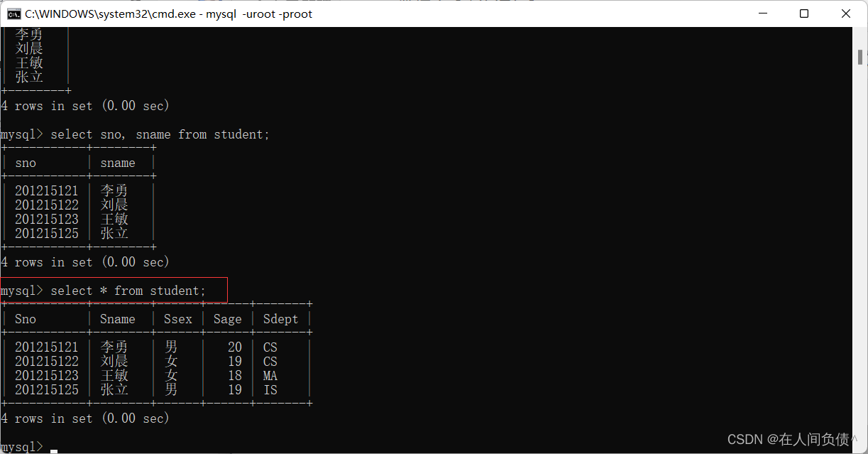Click the Sdept value MA

click(x=270, y=376)
